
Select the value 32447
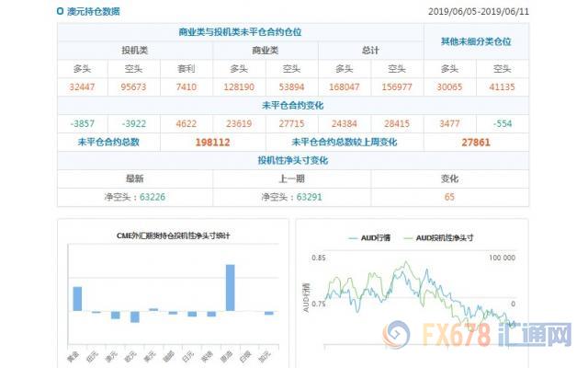pyautogui.click(x=82, y=87)
